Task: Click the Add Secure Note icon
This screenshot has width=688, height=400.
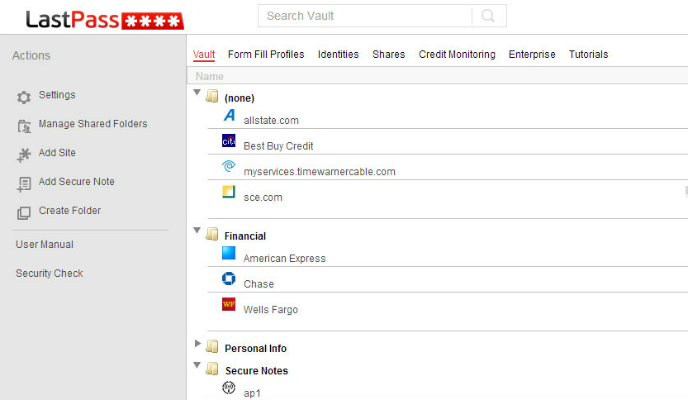Action: point(24,184)
